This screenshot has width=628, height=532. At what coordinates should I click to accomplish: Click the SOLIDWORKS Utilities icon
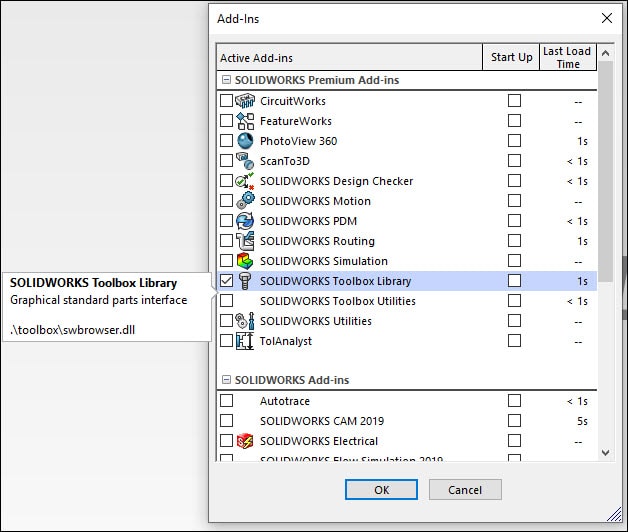point(245,321)
